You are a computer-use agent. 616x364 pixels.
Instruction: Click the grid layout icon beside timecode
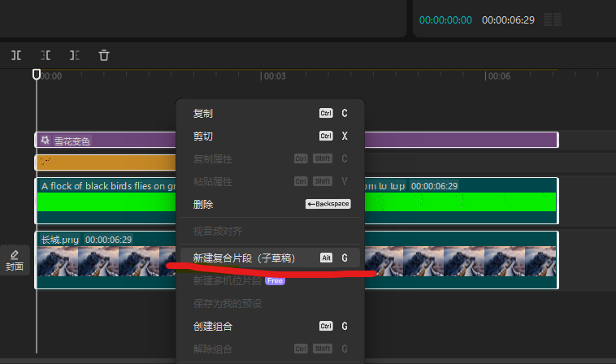point(553,19)
